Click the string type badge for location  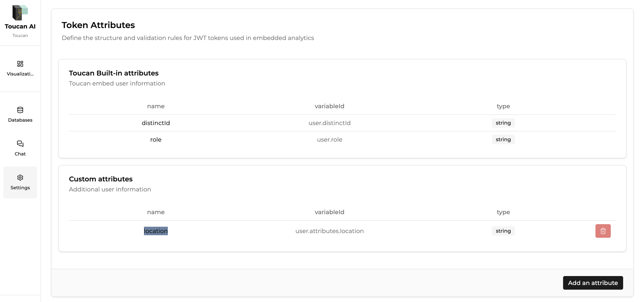point(503,231)
